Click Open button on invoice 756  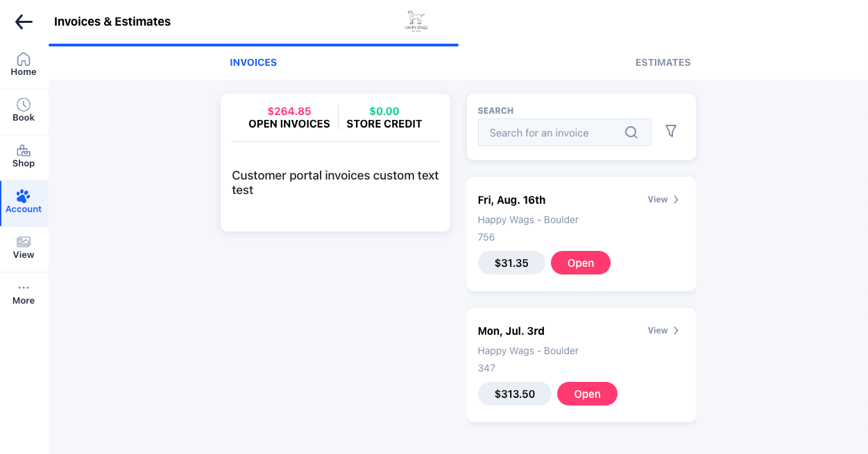coord(580,263)
